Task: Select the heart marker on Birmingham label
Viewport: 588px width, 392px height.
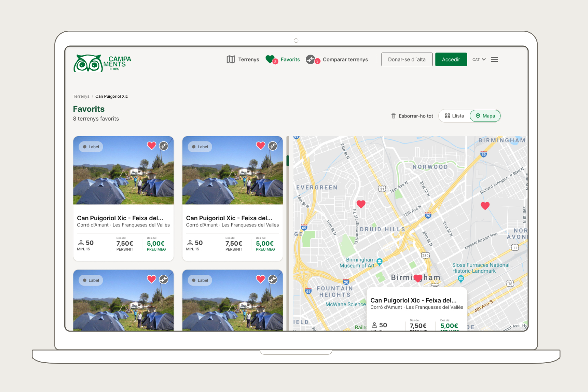Action: click(x=418, y=278)
